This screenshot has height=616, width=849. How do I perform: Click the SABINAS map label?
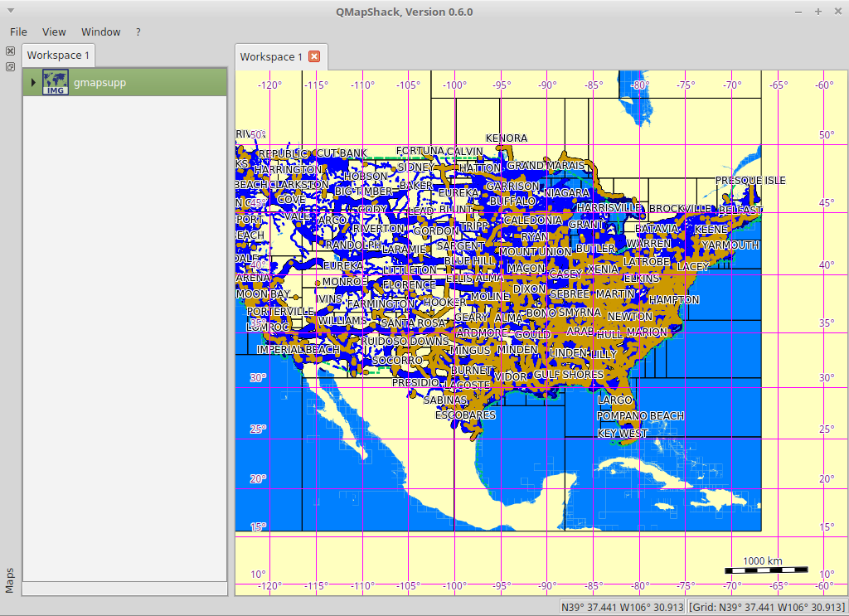tap(445, 400)
